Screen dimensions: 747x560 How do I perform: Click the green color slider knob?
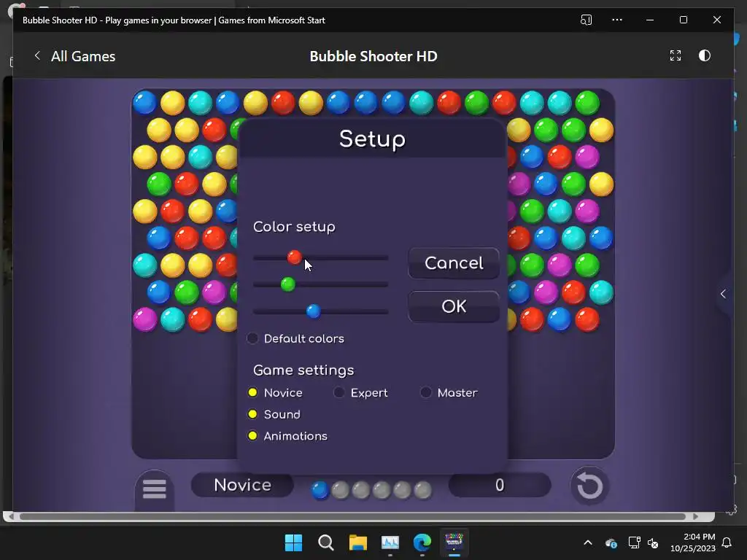click(x=287, y=284)
